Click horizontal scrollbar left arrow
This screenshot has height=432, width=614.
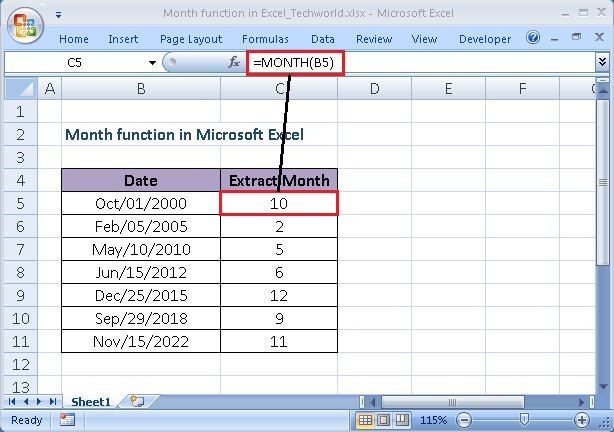[x=373, y=402]
